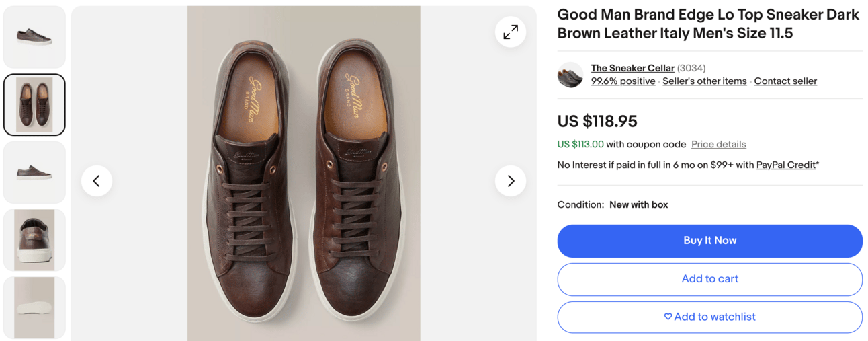View the sole thumbnail image
Screen dimensions: 868x341
point(34,307)
